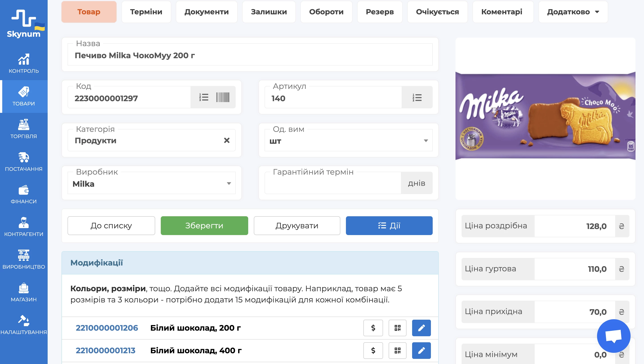644x364 pixels.
Task: Click the Гарантійний термін input field
Action: (x=333, y=183)
